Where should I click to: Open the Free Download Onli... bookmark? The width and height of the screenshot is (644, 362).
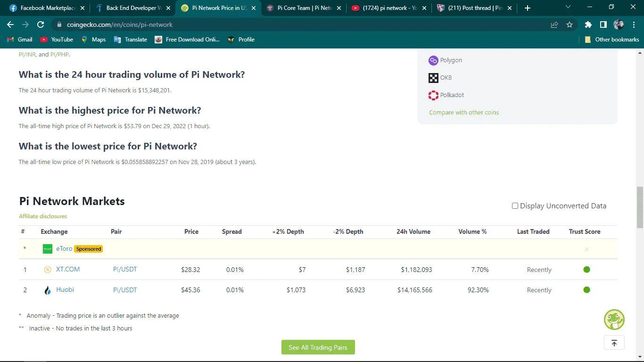[x=187, y=40]
